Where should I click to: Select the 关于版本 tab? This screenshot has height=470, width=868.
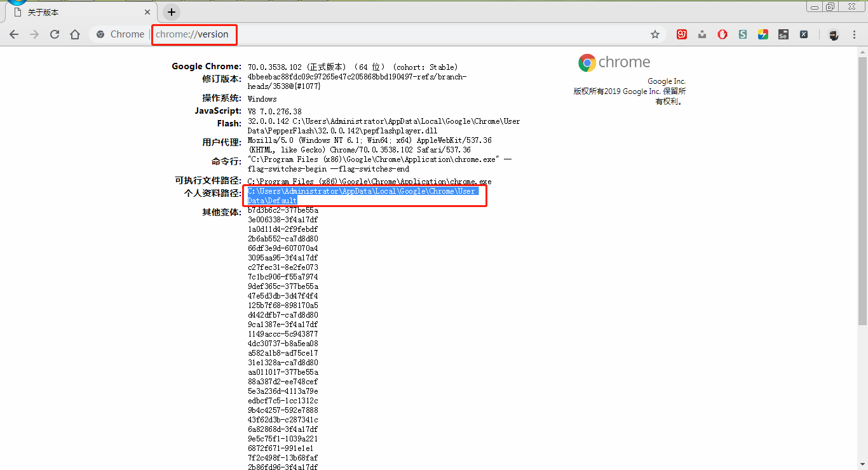[81, 12]
